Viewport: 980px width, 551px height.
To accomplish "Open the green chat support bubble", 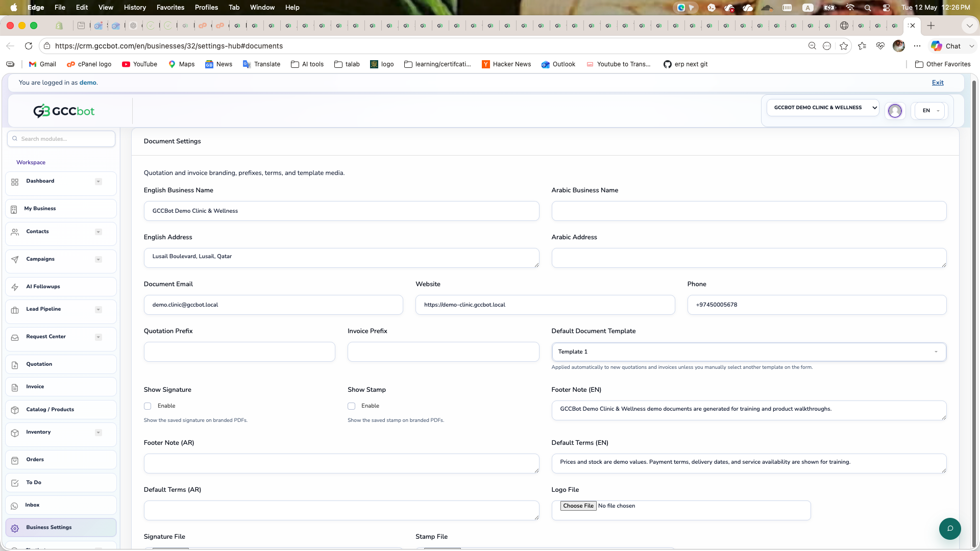I will 950,529.
